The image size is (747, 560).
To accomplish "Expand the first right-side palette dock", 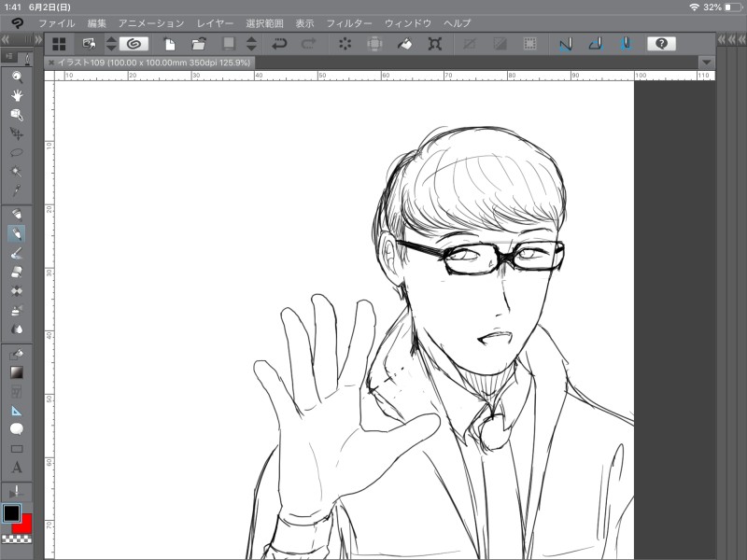I will [x=722, y=39].
